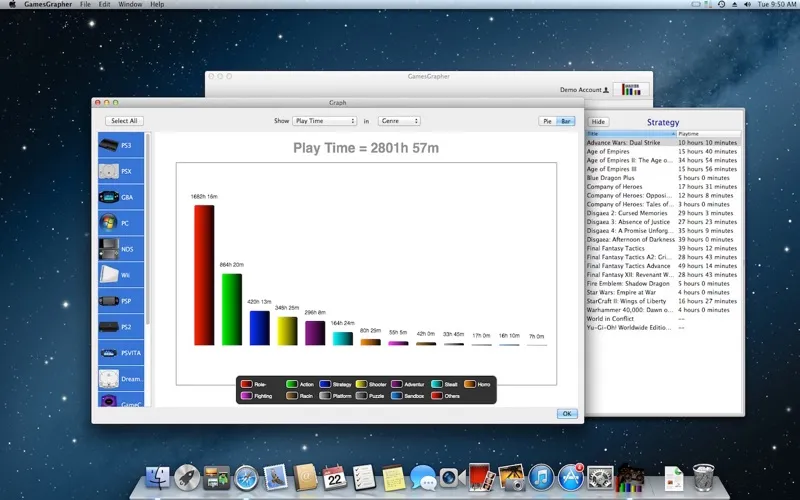Select StarCraft II: Wings of Liberty row
Screen dimensions: 800x500
(663, 301)
